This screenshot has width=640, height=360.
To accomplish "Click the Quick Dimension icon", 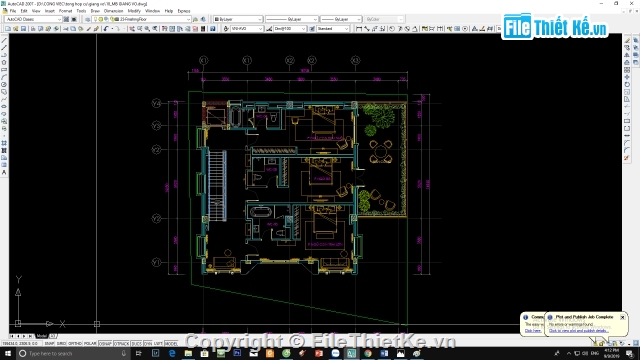I will click(424, 29).
